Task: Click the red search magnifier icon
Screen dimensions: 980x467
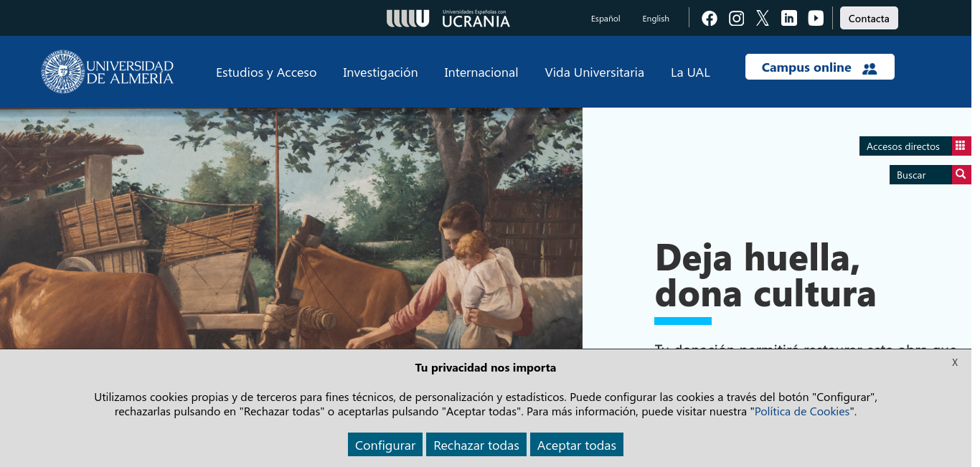Action: click(x=961, y=174)
